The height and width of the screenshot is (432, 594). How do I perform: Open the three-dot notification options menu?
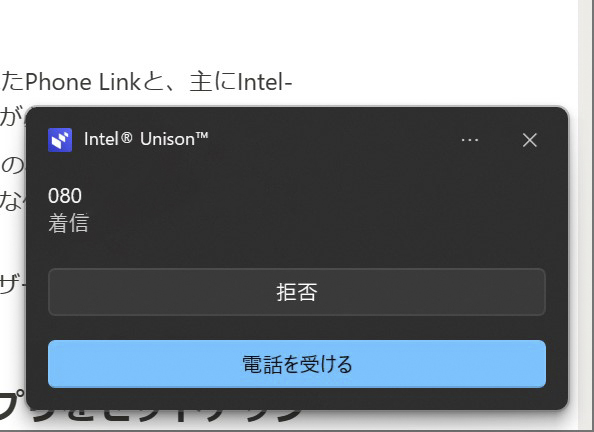(469, 140)
